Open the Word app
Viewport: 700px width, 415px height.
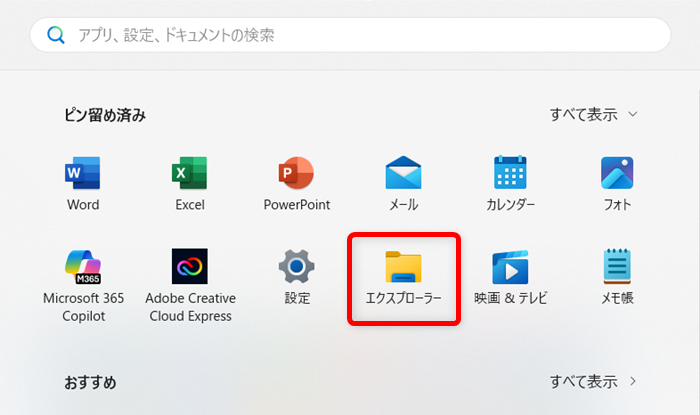click(83, 184)
